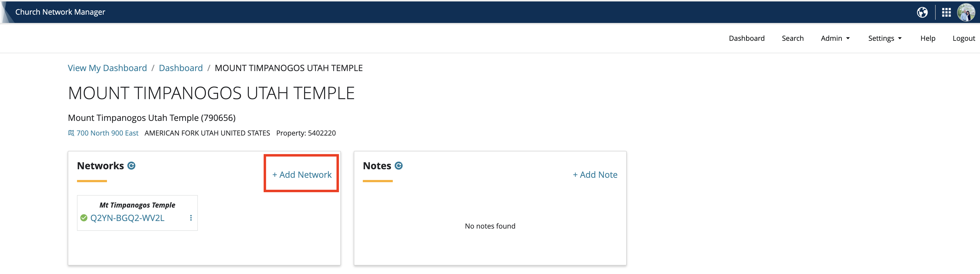Image resolution: width=980 pixels, height=274 pixels.
Task: Click the map icon beside the address
Action: [71, 133]
